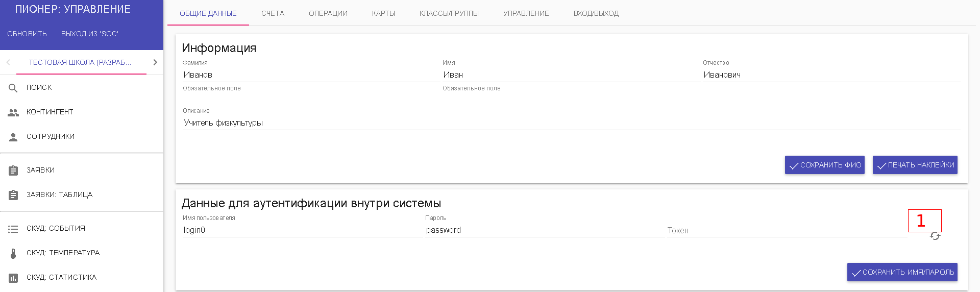980x292 pixels.
Task: Click the Сотрудники person icon
Action: pyautogui.click(x=13, y=137)
